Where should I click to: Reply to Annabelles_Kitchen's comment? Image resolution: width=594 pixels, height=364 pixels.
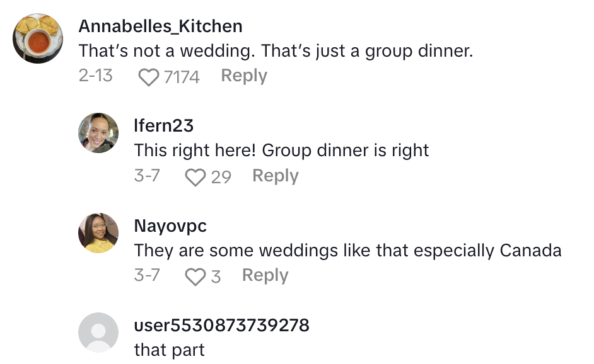[x=244, y=76]
